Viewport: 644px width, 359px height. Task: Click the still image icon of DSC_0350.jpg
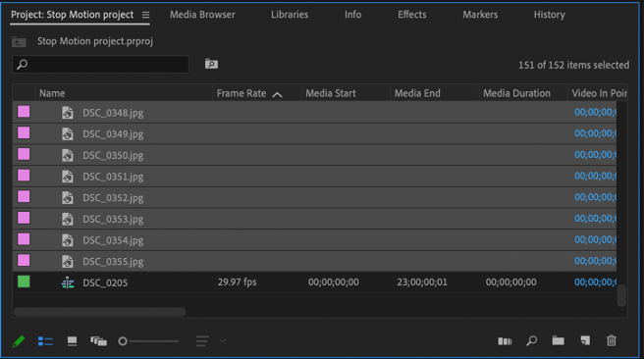pos(68,155)
